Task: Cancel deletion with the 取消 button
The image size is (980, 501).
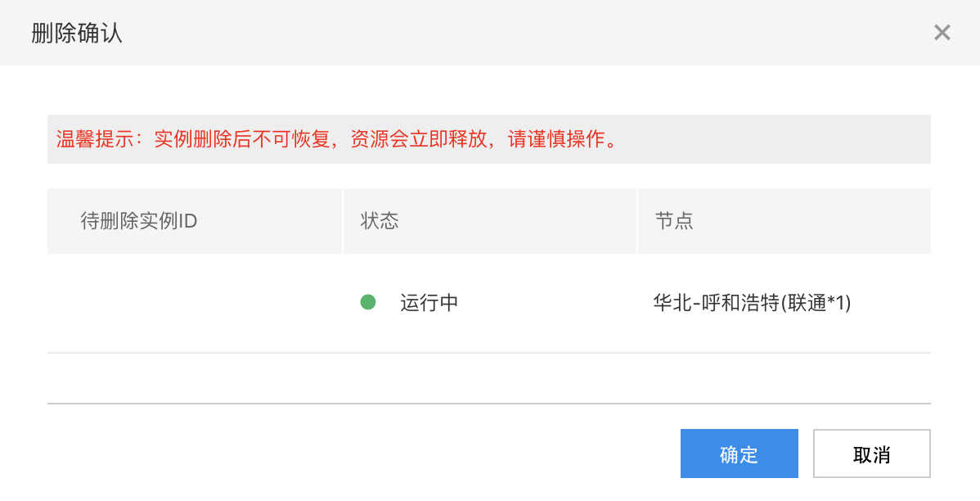Action: [x=871, y=454]
